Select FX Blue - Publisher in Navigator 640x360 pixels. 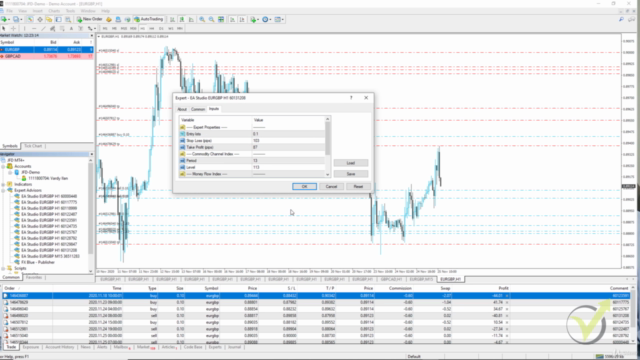coord(38,262)
